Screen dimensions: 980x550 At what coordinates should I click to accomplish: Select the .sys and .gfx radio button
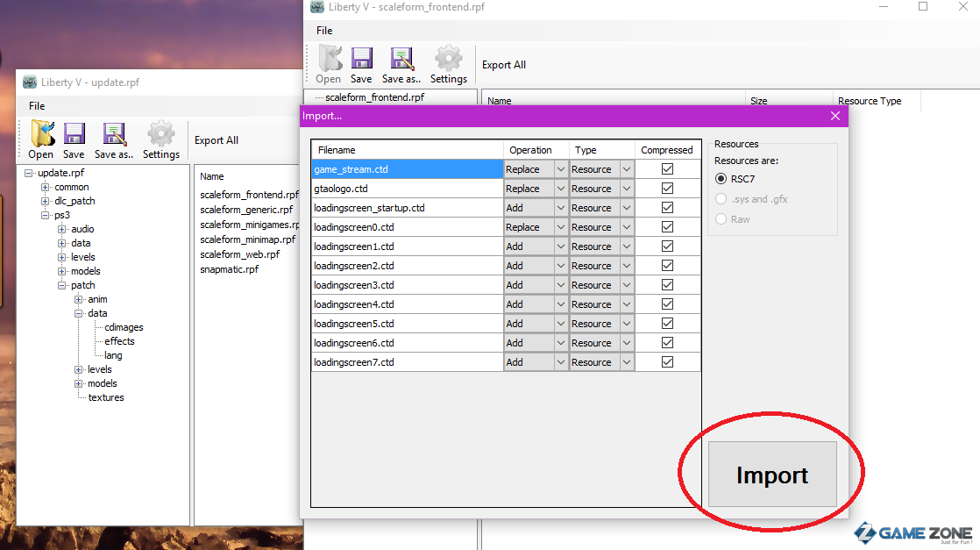coord(721,199)
